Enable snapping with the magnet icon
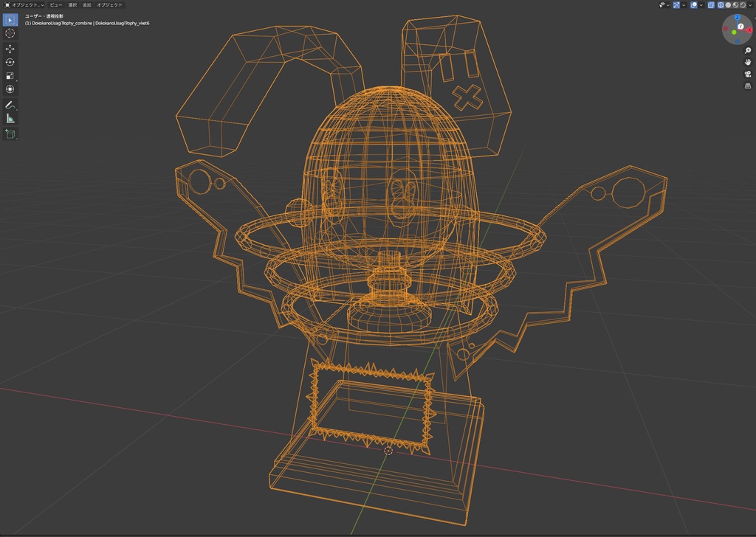The height and width of the screenshot is (537, 756). (676, 5)
